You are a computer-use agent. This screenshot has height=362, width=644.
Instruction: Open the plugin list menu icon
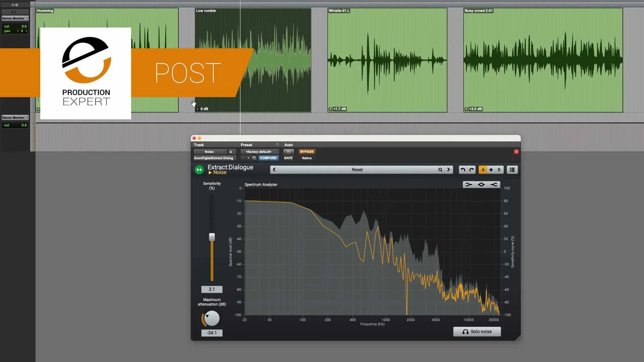tap(512, 170)
